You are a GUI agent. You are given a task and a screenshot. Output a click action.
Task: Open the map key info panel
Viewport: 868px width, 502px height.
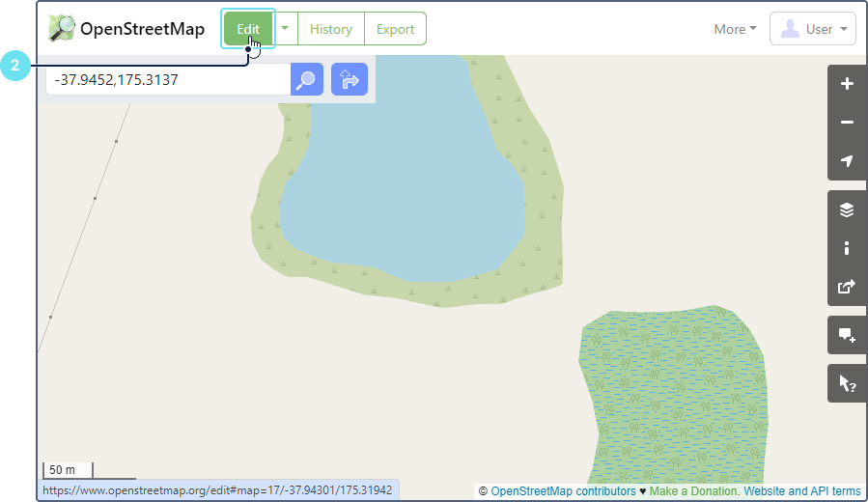[847, 248]
